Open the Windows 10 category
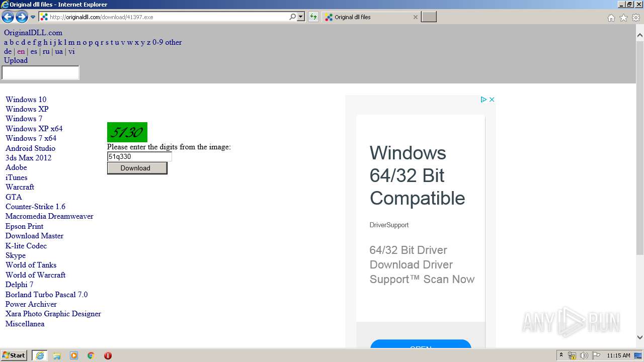Image resolution: width=644 pixels, height=362 pixels. (26, 100)
